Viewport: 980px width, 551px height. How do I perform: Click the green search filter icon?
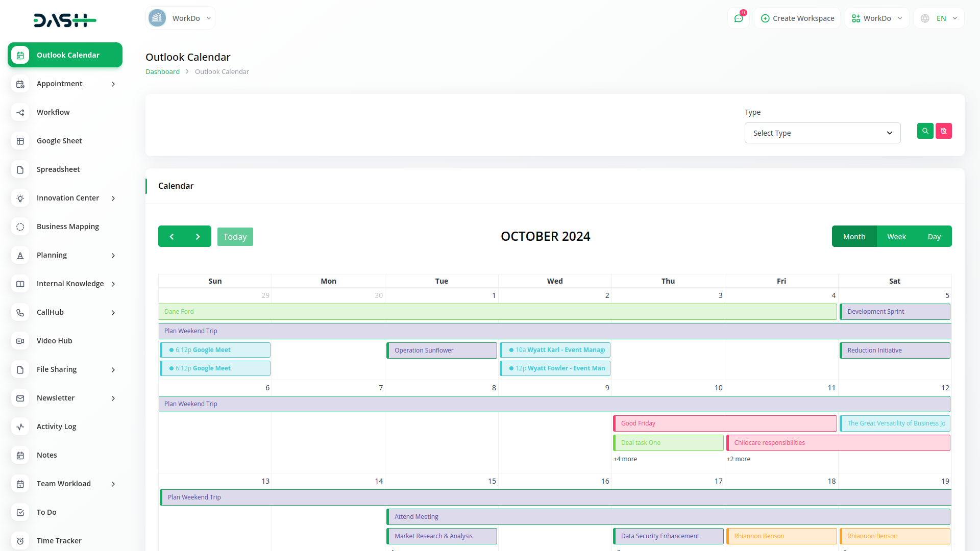click(x=925, y=131)
